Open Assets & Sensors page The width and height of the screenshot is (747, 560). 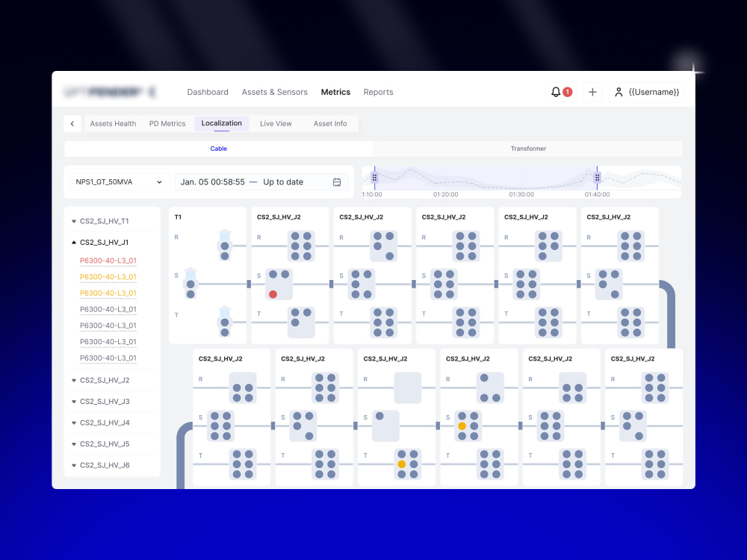[274, 92]
